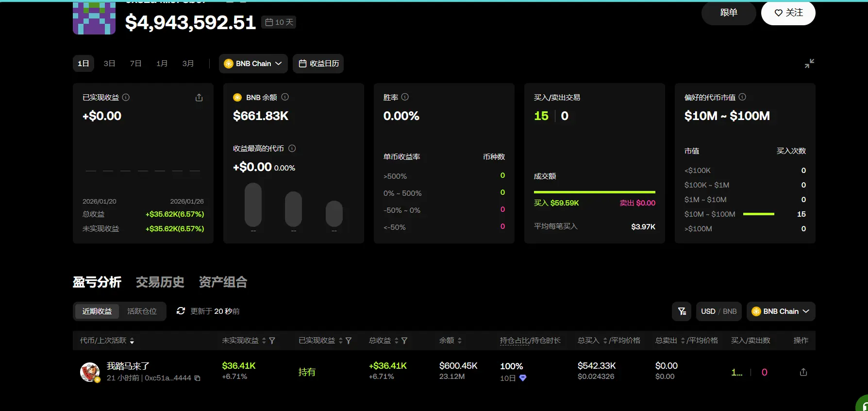Sort the 余额 column
The width and height of the screenshot is (868, 411).
[460, 341]
